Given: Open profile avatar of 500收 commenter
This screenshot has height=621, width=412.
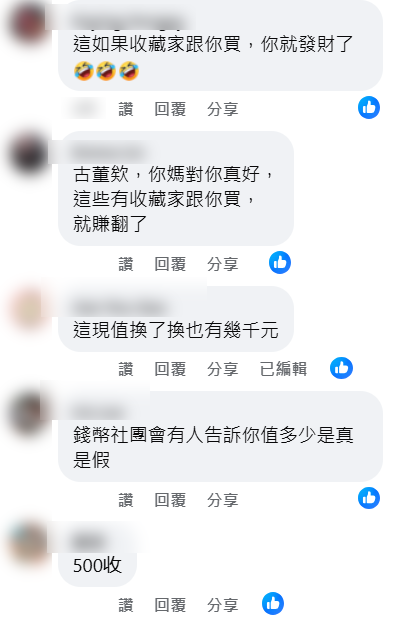Looking at the screenshot, I should click(29, 542).
